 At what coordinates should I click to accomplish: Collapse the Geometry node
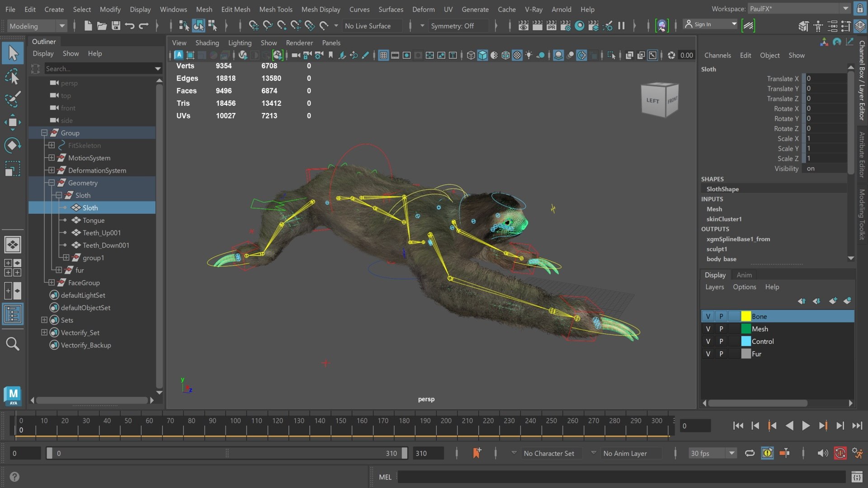[x=52, y=183]
